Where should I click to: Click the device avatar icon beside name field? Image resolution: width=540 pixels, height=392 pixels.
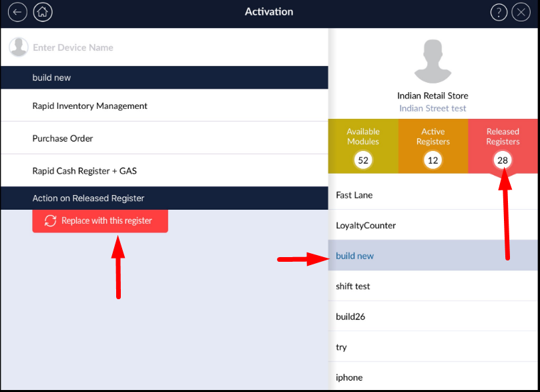pyautogui.click(x=18, y=47)
